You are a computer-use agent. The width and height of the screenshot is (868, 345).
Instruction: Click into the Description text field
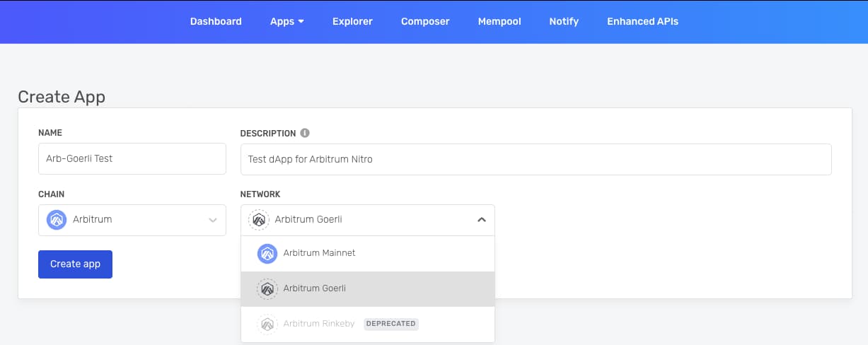pyautogui.click(x=536, y=159)
